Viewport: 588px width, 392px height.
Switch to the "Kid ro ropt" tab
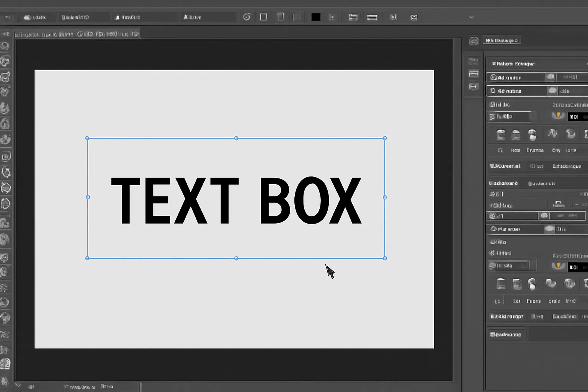tap(507, 317)
